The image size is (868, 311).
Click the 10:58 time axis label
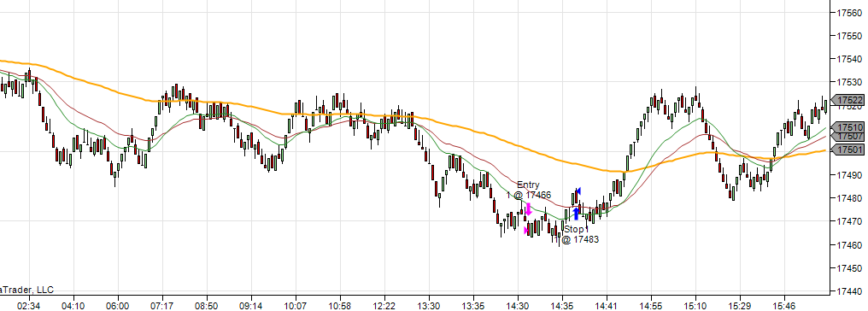tap(339, 306)
